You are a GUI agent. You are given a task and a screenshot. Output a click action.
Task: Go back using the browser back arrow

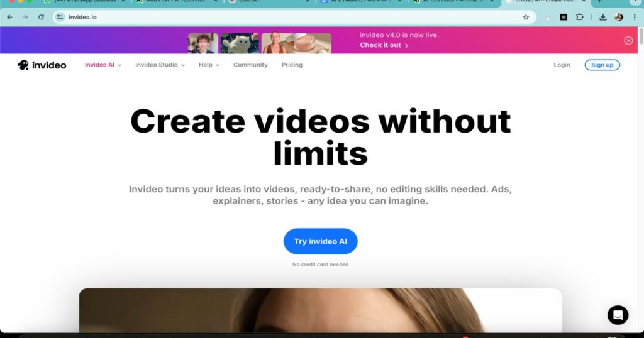[10, 17]
